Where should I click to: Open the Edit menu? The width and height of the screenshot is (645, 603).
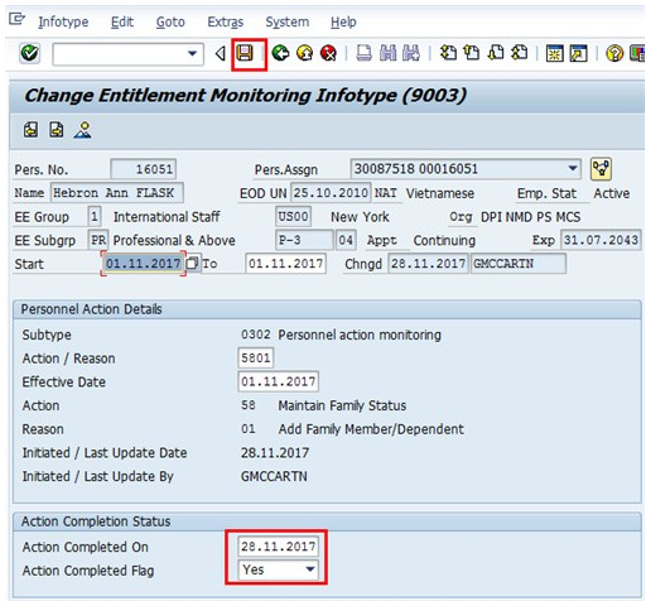(x=122, y=21)
